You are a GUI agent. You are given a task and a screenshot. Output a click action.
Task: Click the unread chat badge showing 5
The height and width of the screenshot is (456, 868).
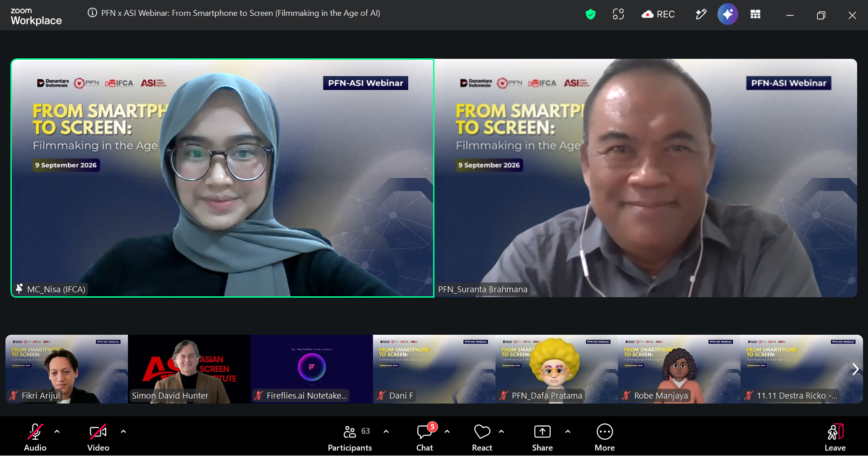[433, 427]
